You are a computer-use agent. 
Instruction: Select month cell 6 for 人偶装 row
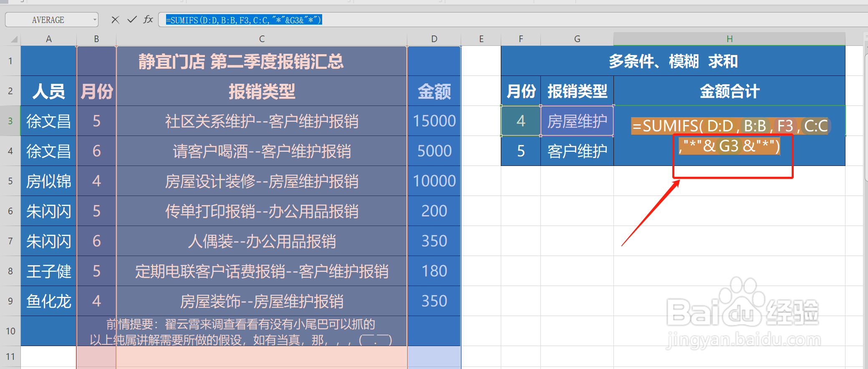point(96,241)
